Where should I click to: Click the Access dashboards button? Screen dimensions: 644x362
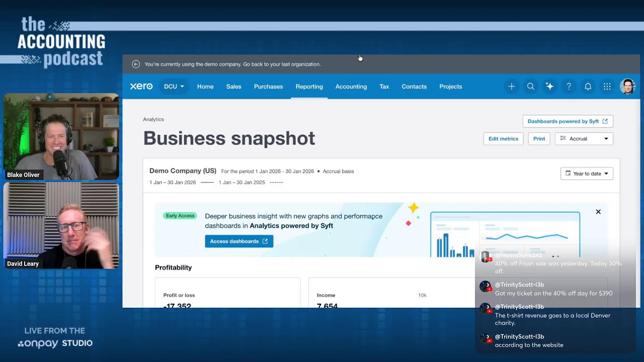239,241
